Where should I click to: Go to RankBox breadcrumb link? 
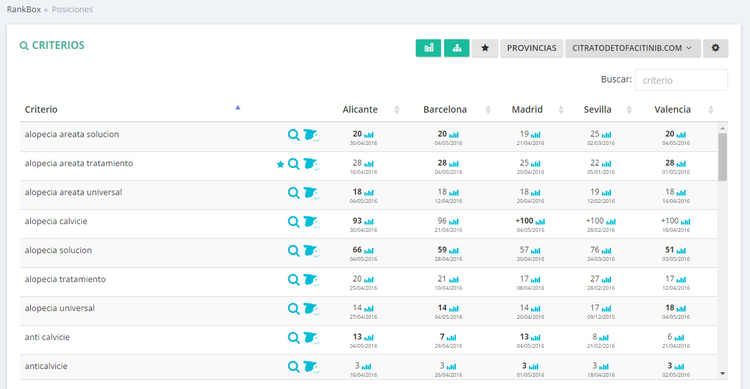[x=23, y=9]
